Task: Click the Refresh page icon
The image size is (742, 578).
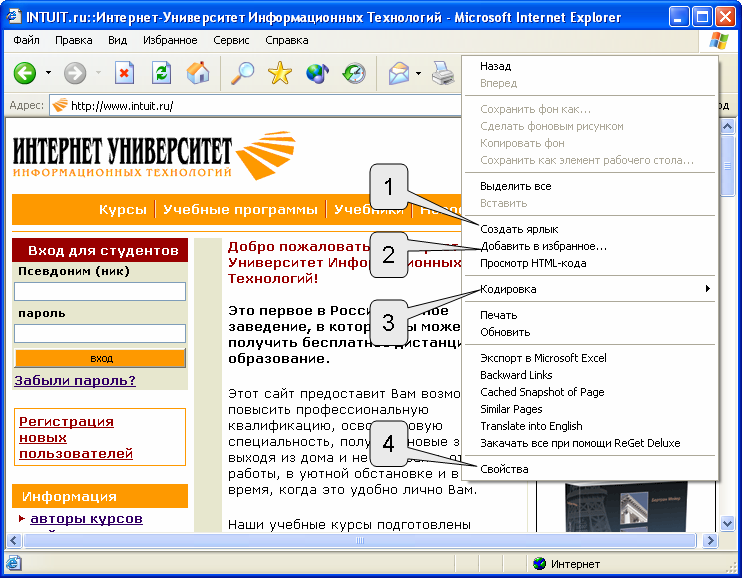Action: point(161,73)
